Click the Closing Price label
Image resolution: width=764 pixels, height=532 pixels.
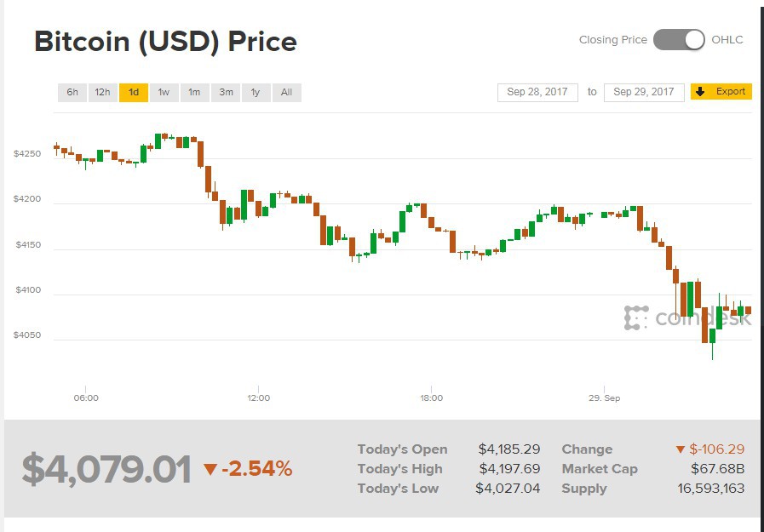coord(612,40)
